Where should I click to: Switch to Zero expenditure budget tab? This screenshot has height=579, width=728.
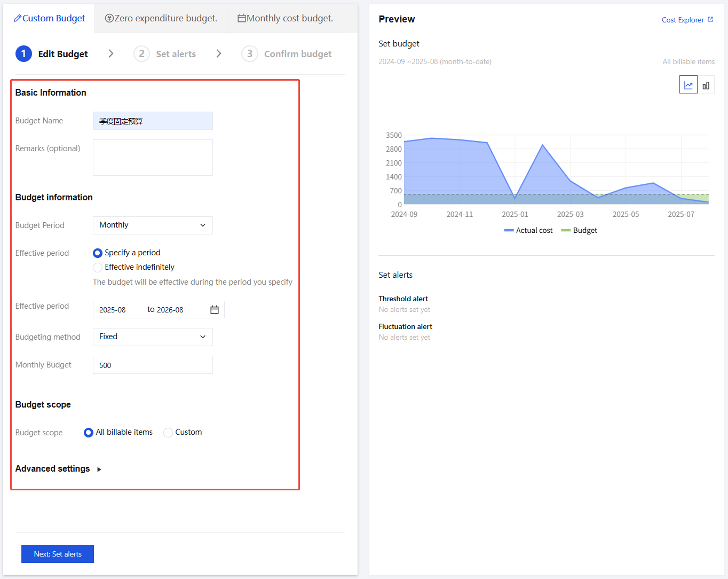(x=161, y=19)
